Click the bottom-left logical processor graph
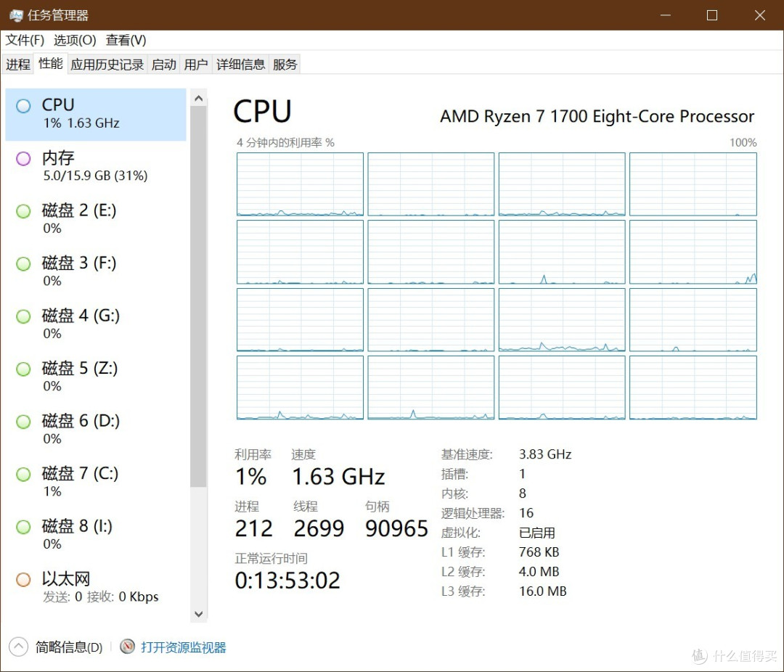784x672 pixels. pos(300,388)
